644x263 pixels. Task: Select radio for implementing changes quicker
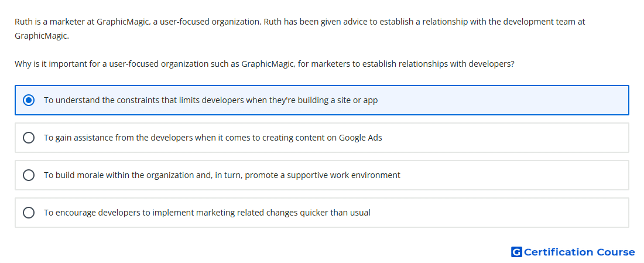tap(29, 213)
